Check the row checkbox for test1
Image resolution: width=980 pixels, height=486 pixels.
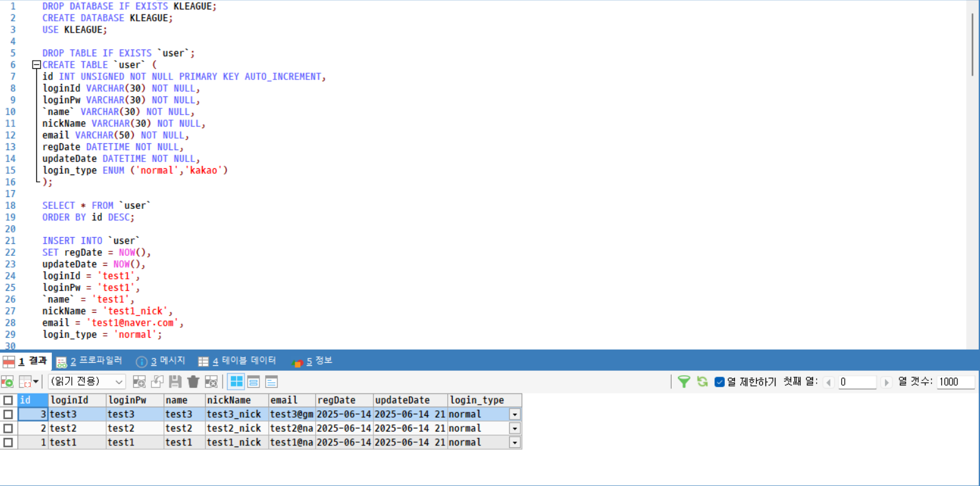click(8, 442)
